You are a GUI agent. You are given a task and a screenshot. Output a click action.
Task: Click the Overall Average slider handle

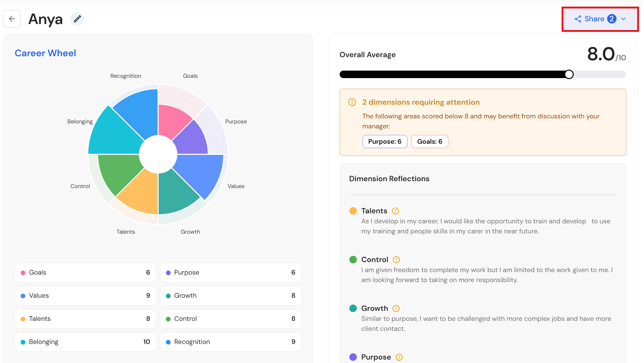coord(569,74)
